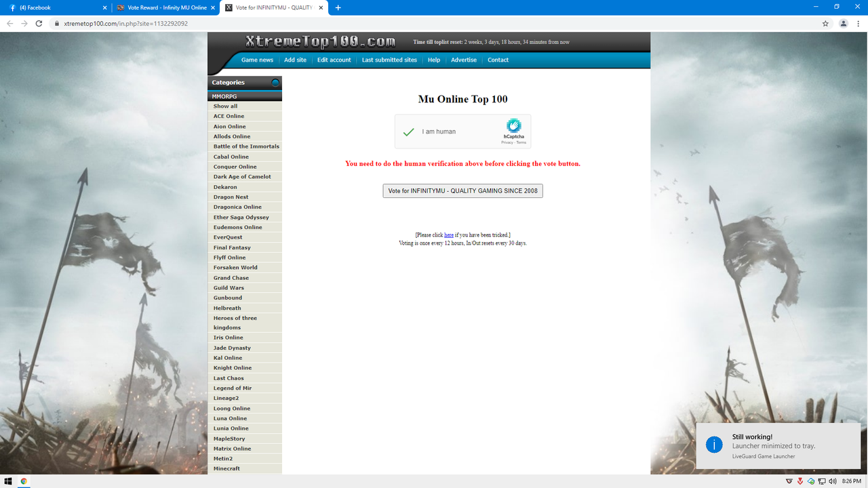Open the ACE Online category
The height and width of the screenshot is (488, 868).
pyautogui.click(x=229, y=116)
